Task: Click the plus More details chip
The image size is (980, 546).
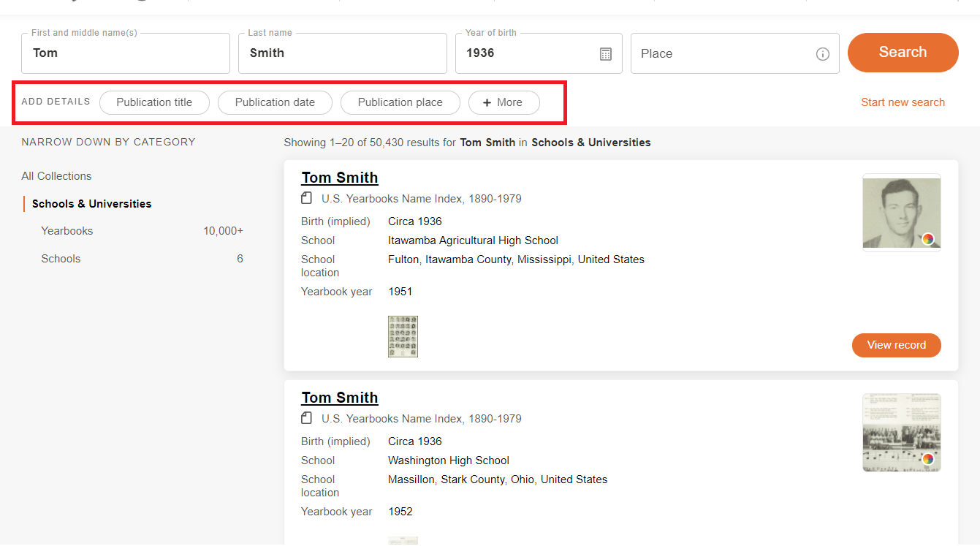Action: (x=504, y=102)
